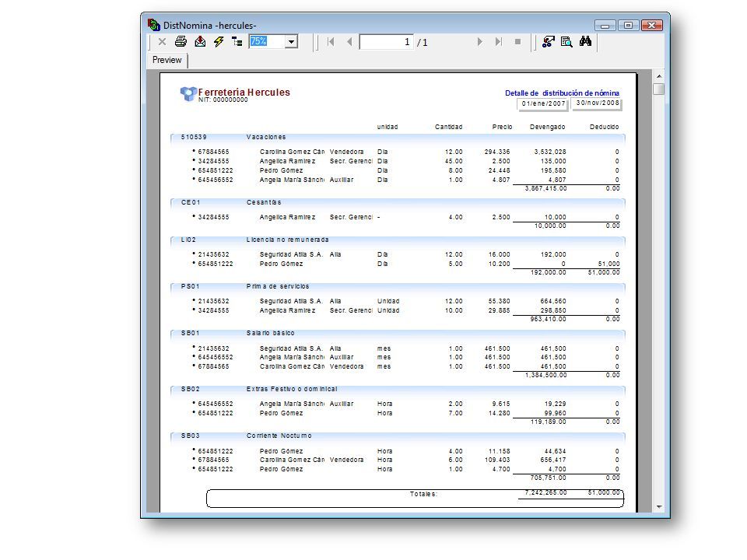Refresh report with lightning bolt icon
This screenshot has width=747, height=560.
(219, 42)
